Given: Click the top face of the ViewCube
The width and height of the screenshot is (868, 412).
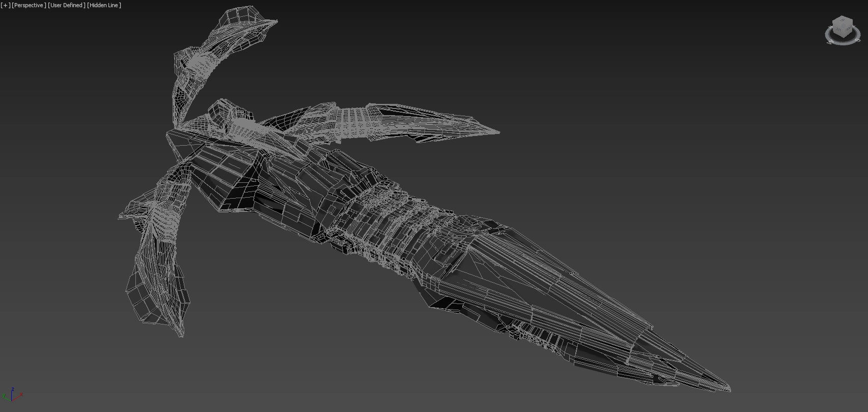Looking at the screenshot, I should [843, 21].
